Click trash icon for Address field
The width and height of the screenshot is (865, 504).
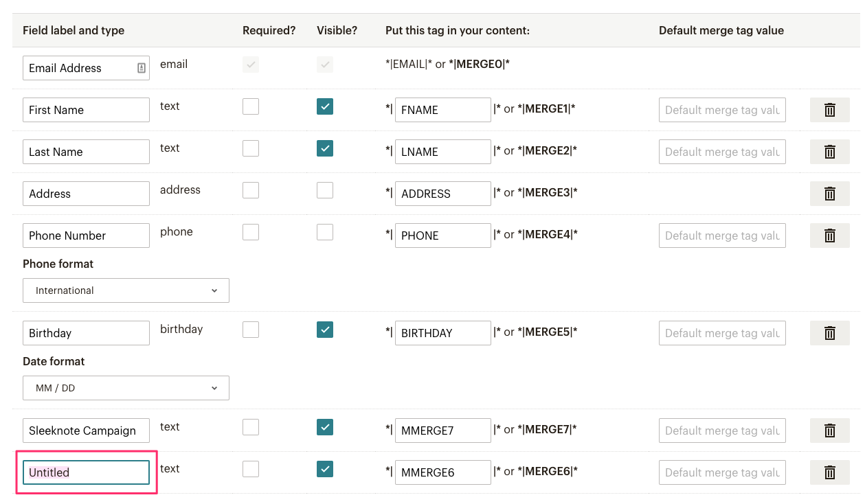(829, 194)
